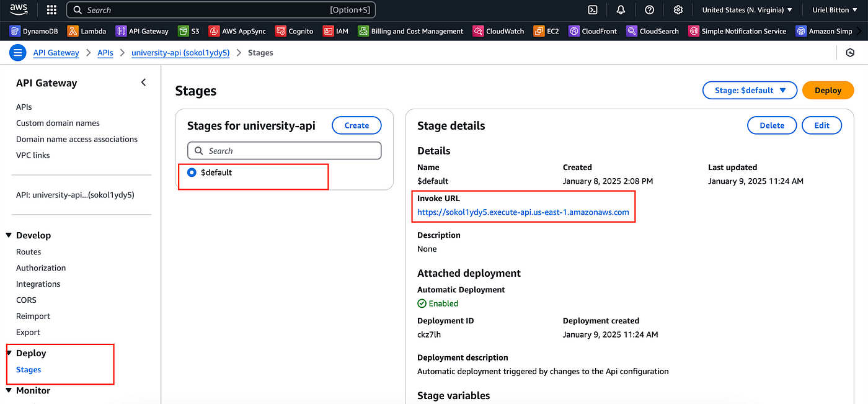Open the Invoke URL link

pos(523,212)
